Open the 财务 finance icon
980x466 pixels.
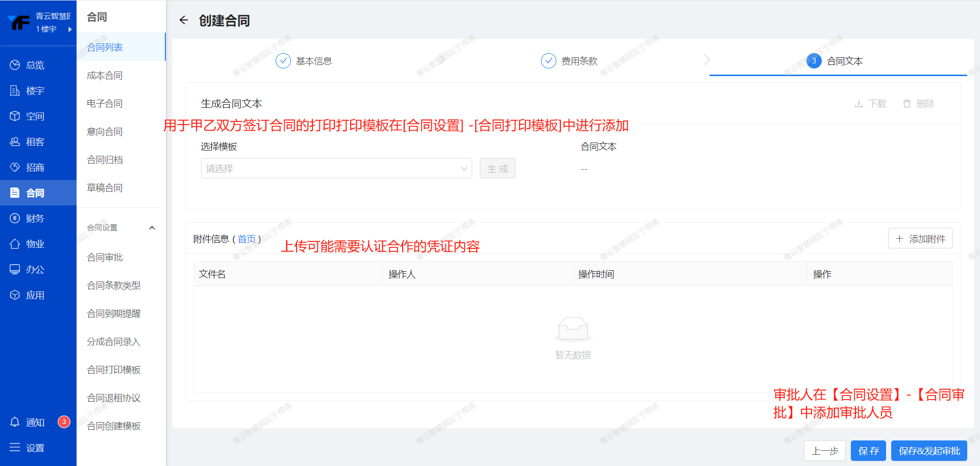point(15,218)
